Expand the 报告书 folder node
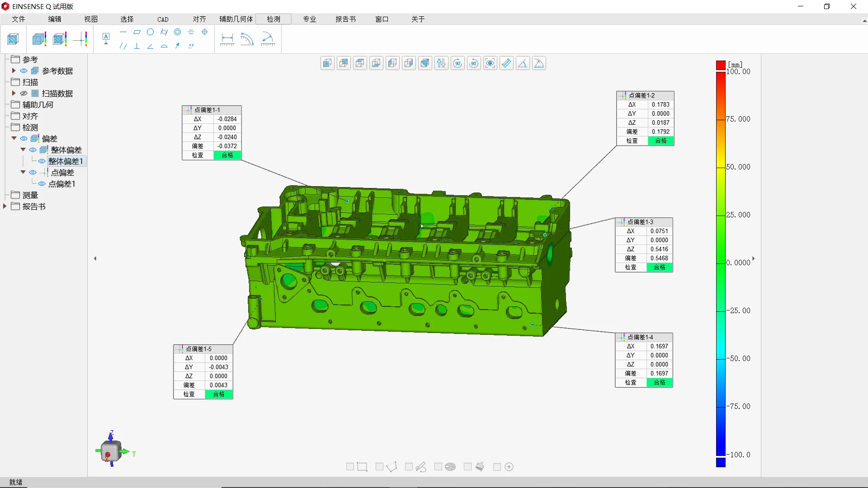The width and height of the screenshot is (868, 488). (x=5, y=206)
